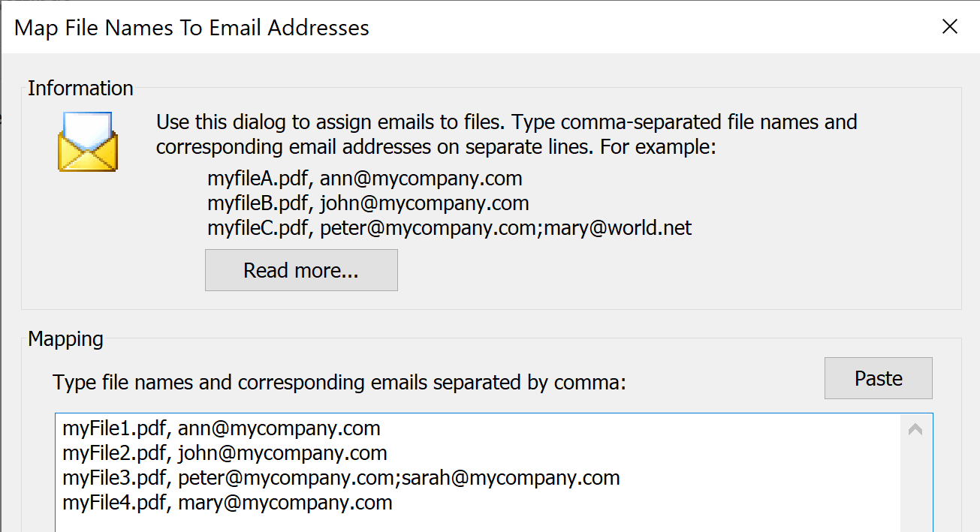This screenshot has height=532, width=980.
Task: Click the myFile2.pdf john mapping line
Action: (225, 453)
